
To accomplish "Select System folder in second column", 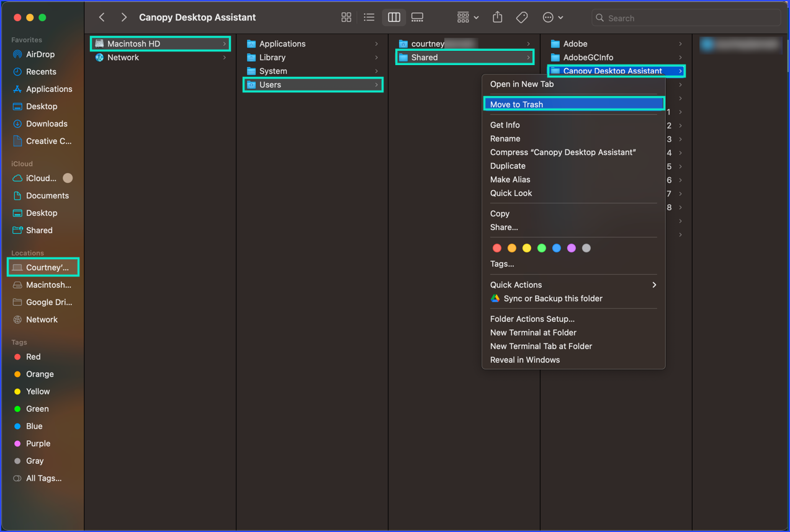I will (313, 71).
